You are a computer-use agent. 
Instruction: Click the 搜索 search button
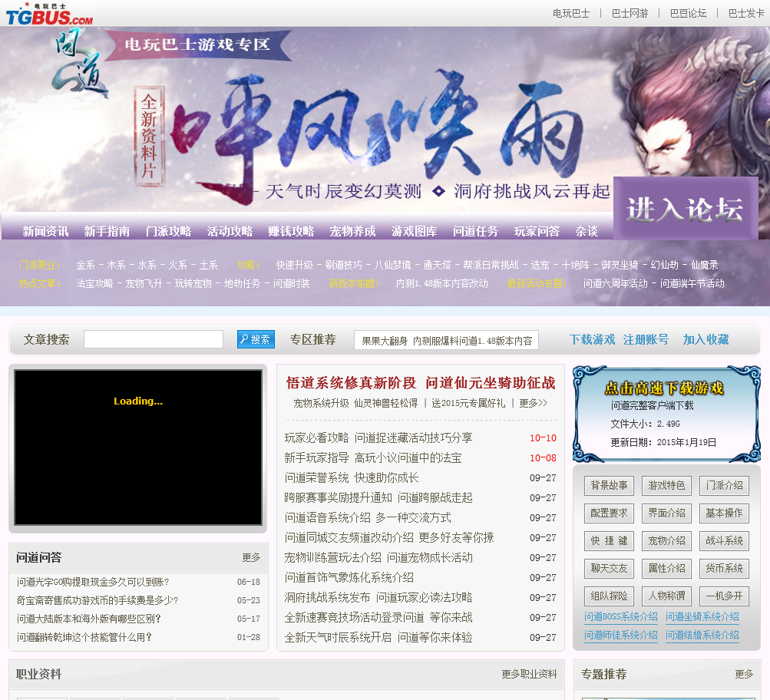tap(256, 339)
